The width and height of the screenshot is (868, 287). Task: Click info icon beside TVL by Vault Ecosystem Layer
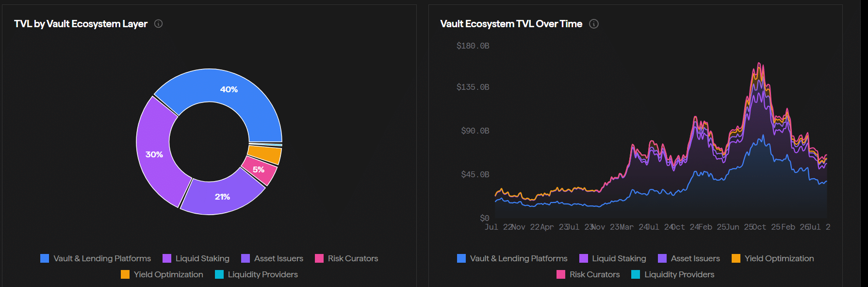(158, 23)
